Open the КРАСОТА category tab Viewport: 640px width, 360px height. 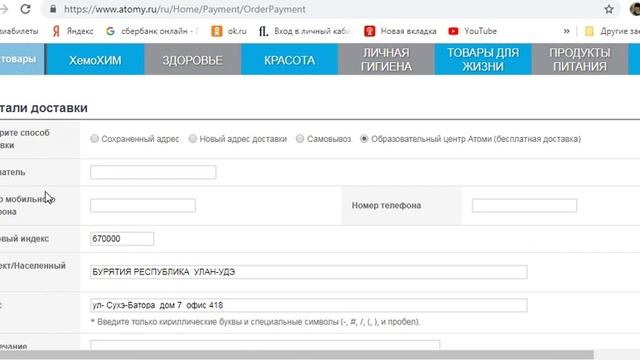click(x=289, y=60)
